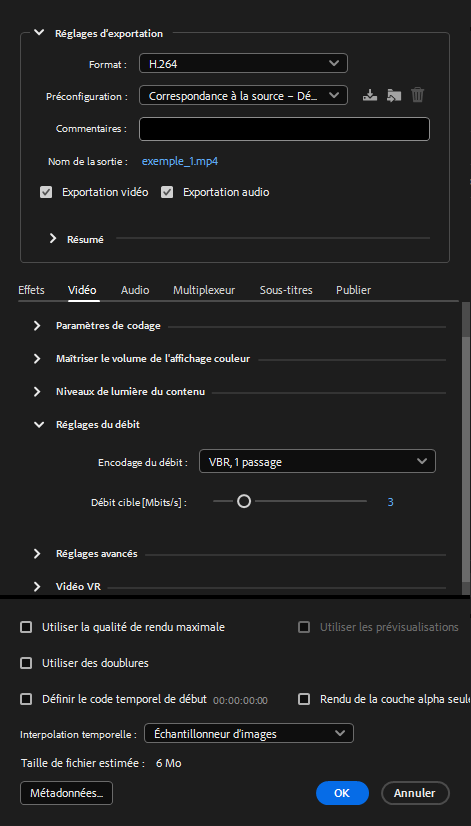Click the delete preset trash icon
This screenshot has width=471, height=826.
pyautogui.click(x=417, y=95)
